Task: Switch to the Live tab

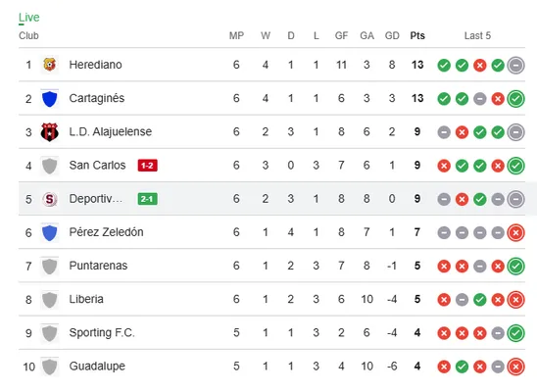Action: coord(29,18)
